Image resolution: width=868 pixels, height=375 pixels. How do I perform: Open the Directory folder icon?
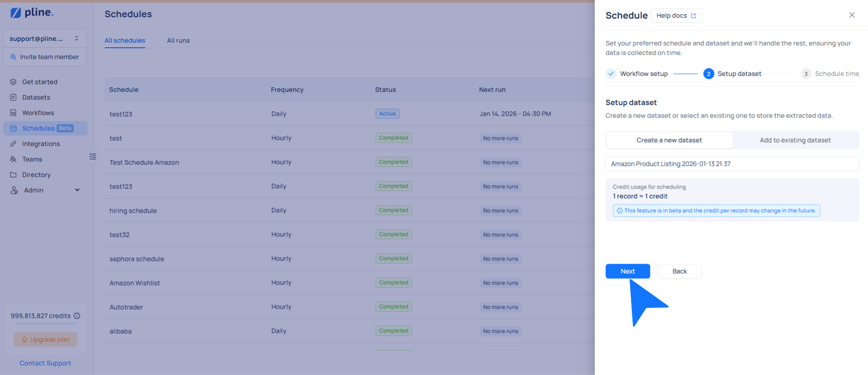click(x=13, y=175)
